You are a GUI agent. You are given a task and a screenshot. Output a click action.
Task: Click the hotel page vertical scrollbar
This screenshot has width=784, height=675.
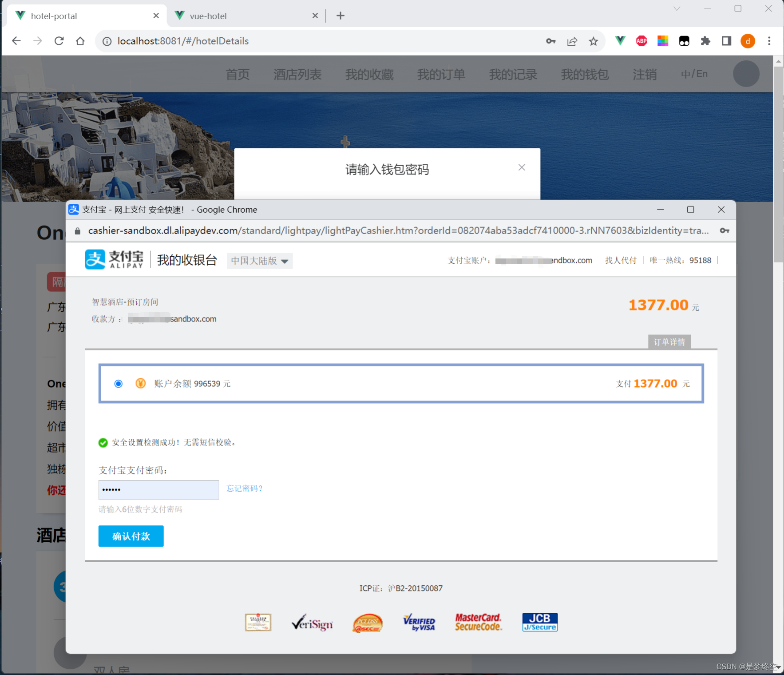point(778,164)
